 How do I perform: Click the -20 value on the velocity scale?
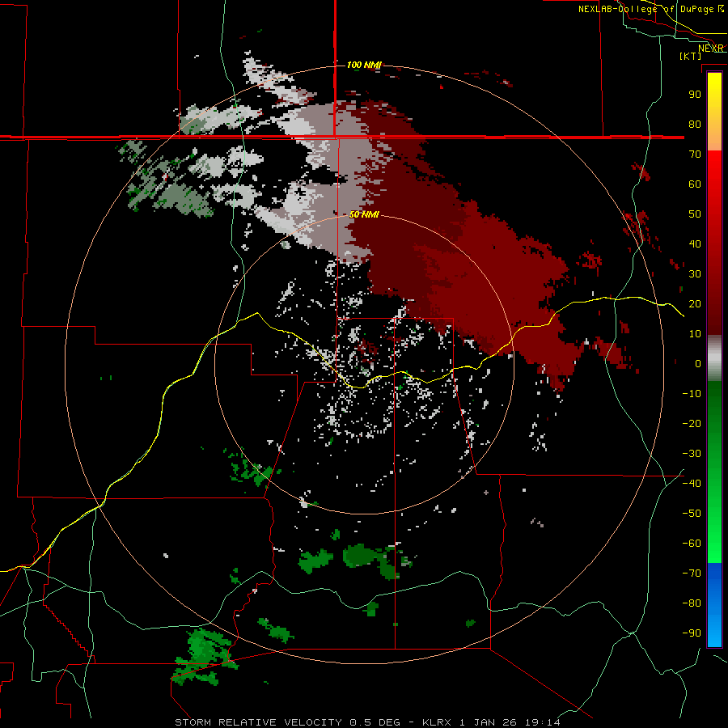[692, 424]
